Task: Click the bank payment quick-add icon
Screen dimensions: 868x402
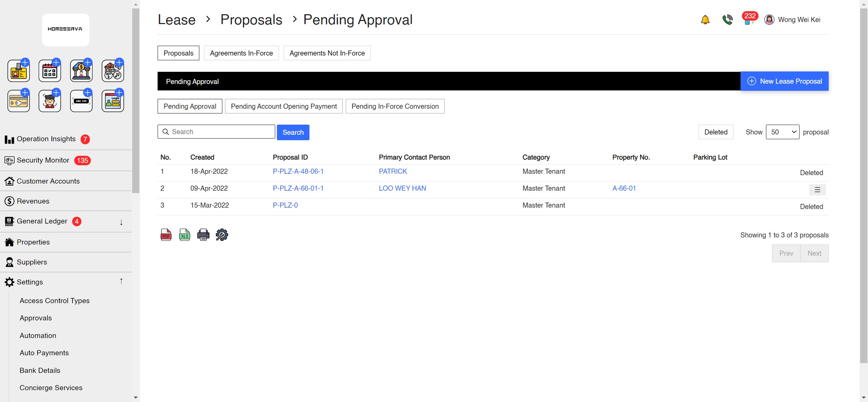Action: click(81, 70)
